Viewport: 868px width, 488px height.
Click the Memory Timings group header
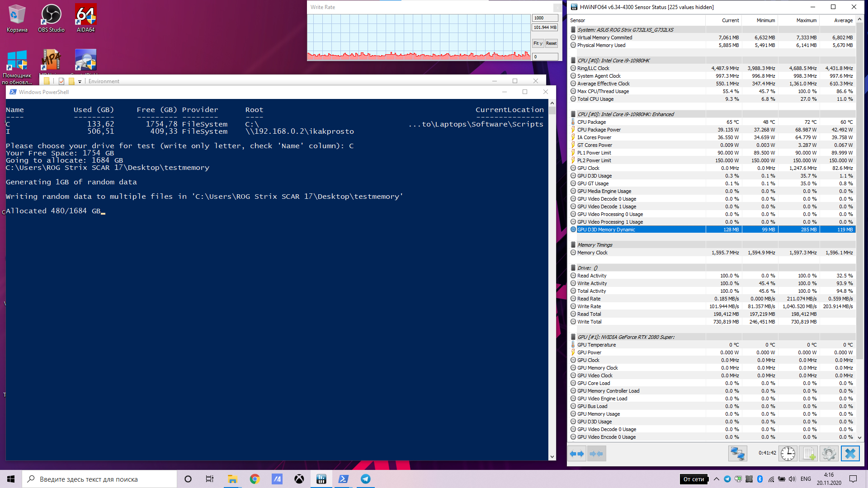tap(712, 245)
